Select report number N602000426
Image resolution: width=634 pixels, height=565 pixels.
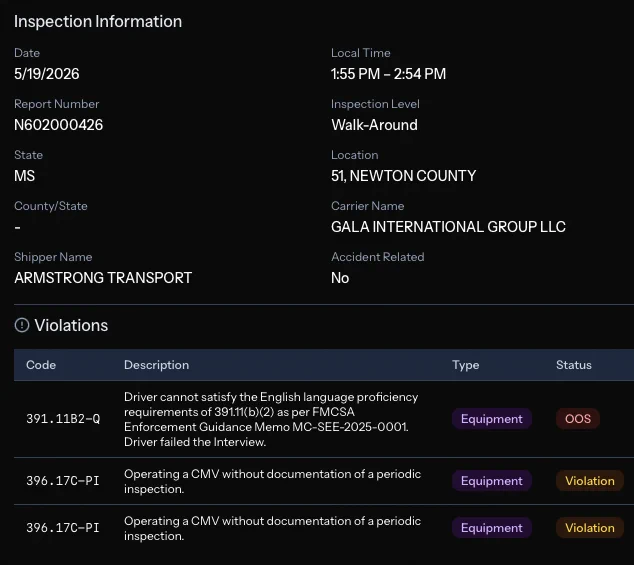click(x=58, y=125)
